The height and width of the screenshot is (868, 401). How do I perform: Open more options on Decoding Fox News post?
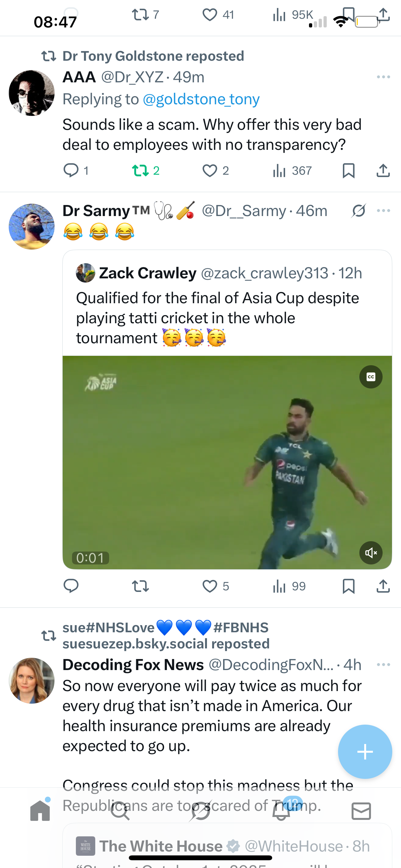point(384,665)
